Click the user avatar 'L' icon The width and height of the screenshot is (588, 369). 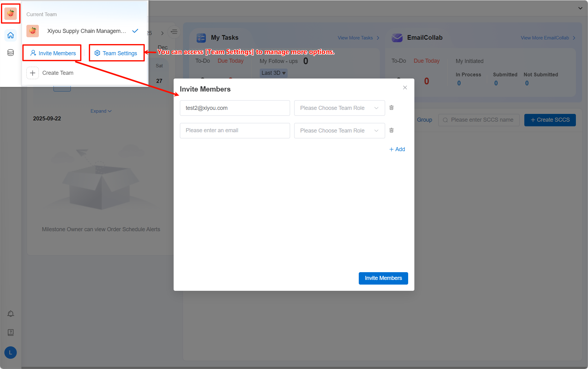click(11, 353)
